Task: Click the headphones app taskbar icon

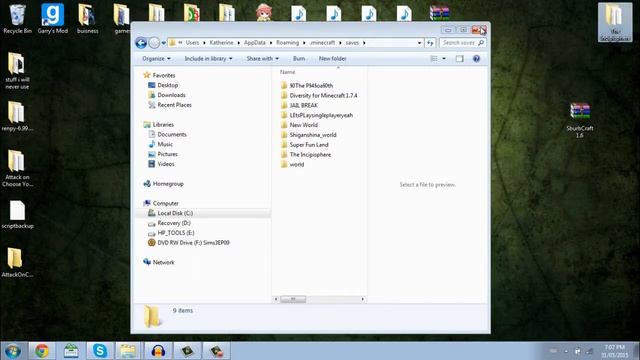Action: point(158,351)
